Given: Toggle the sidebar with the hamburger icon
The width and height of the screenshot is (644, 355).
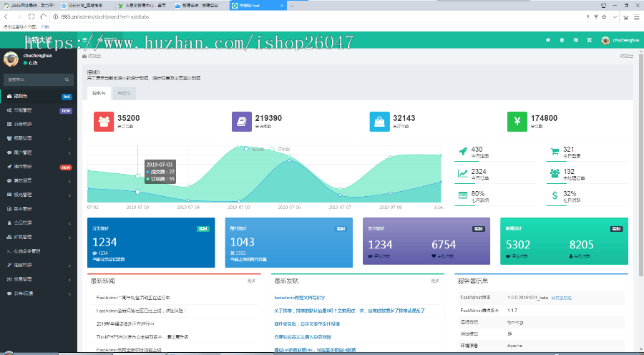Looking at the screenshot, I should 84,40.
